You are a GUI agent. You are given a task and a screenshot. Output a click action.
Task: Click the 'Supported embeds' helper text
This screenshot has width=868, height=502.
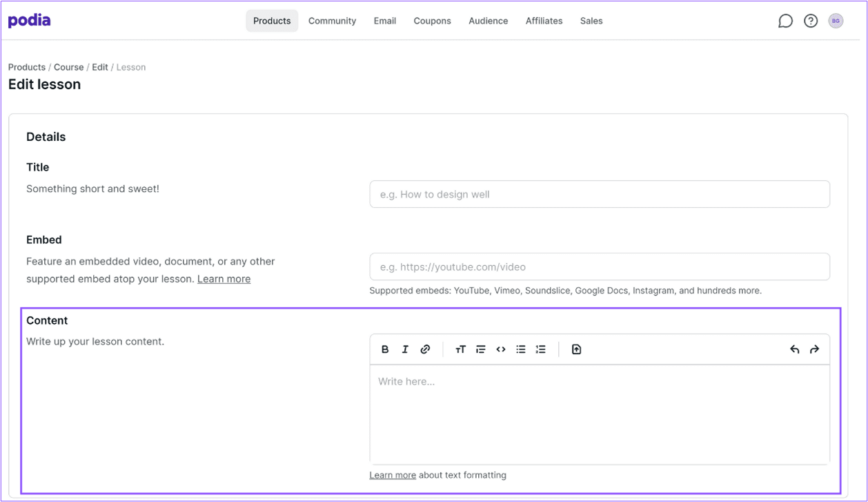coord(566,291)
